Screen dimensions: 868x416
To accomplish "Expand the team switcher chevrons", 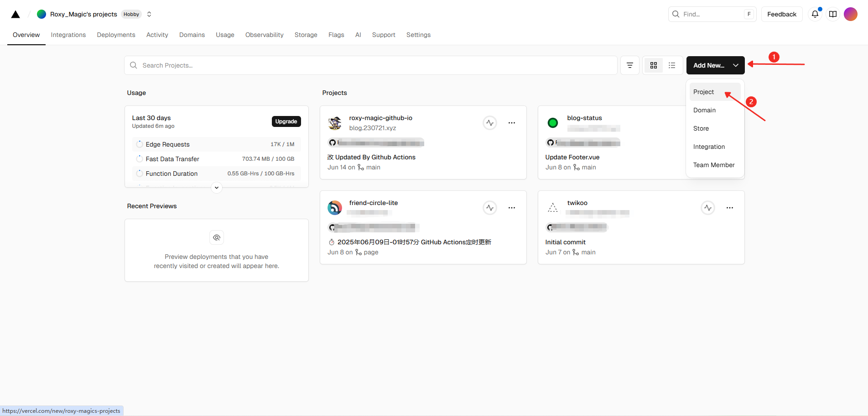I will tap(149, 14).
